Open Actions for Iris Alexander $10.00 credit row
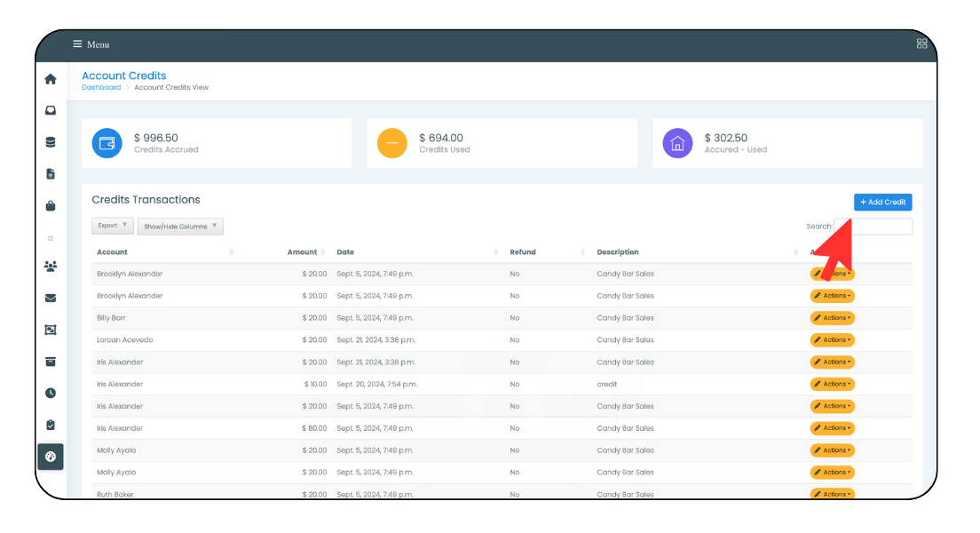This screenshot has width=980, height=533. [832, 384]
